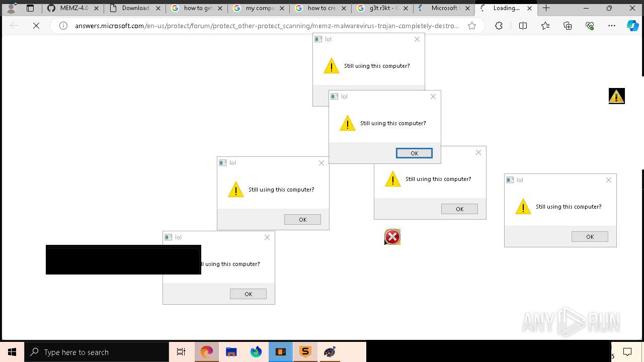Open the notification center icon
This screenshot has height=362, width=644.
(x=627, y=352)
